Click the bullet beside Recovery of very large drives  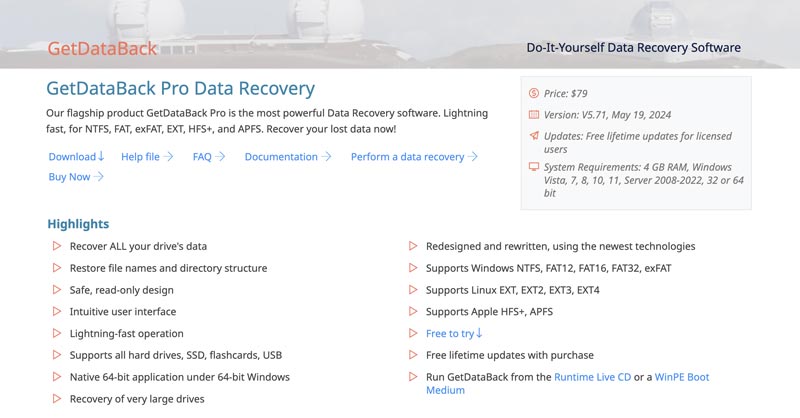pyautogui.click(x=57, y=399)
